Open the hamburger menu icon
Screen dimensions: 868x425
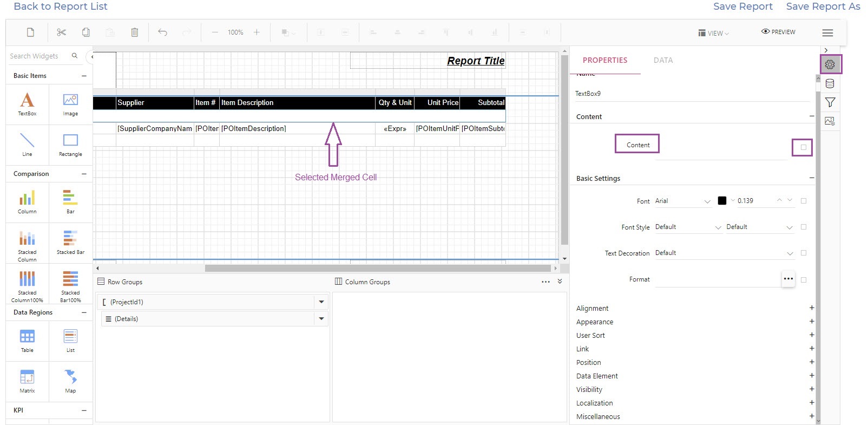(x=827, y=33)
